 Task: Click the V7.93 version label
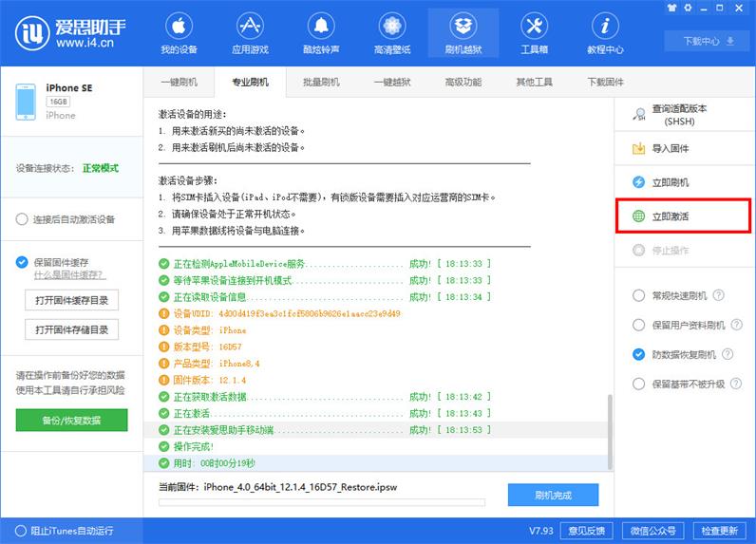541,531
